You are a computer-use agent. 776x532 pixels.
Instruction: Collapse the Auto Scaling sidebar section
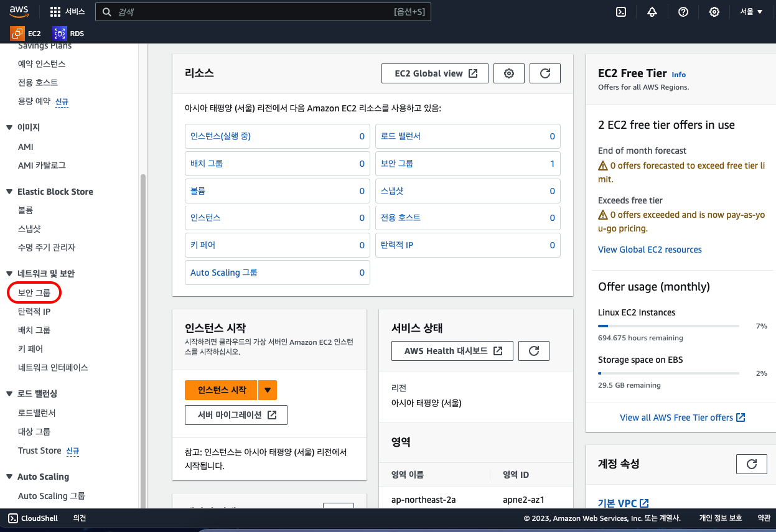[x=9, y=477]
